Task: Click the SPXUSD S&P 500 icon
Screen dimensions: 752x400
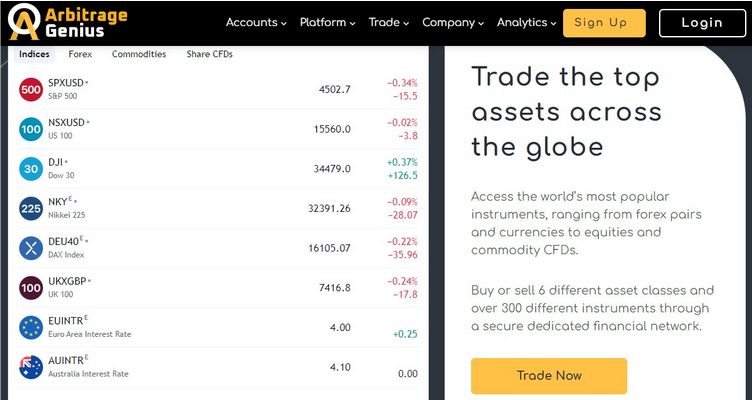Action: click(x=30, y=89)
